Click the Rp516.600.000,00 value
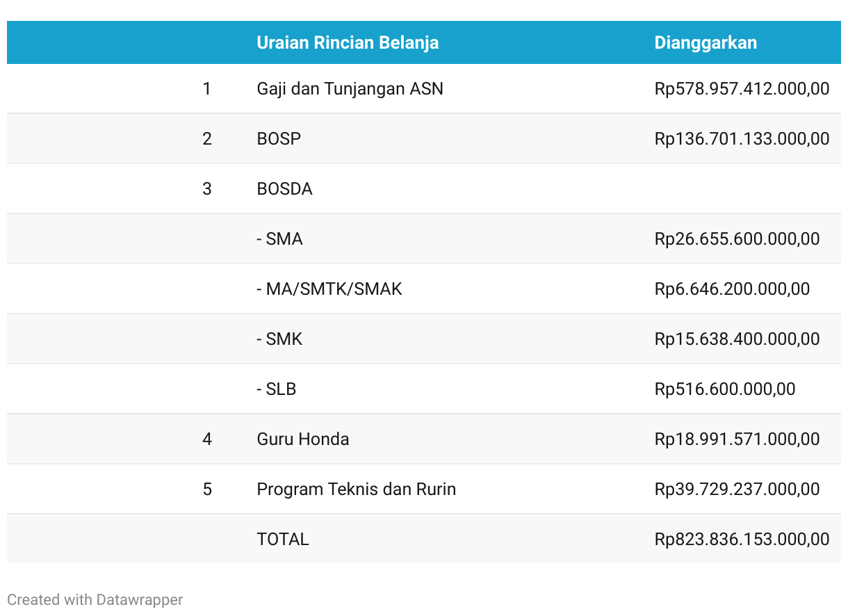848x616 pixels. coord(725,389)
